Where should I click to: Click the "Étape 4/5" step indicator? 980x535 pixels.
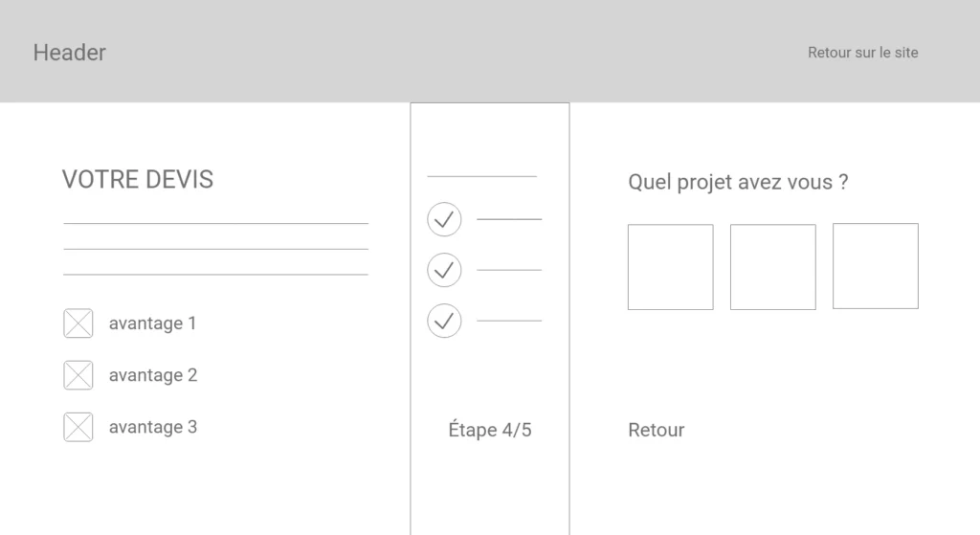(489, 430)
